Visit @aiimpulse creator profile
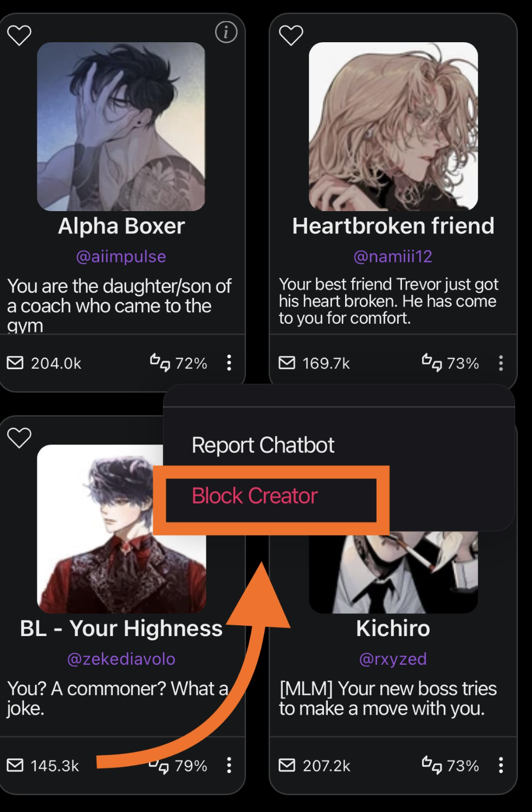The width and height of the screenshot is (532, 812). click(121, 256)
